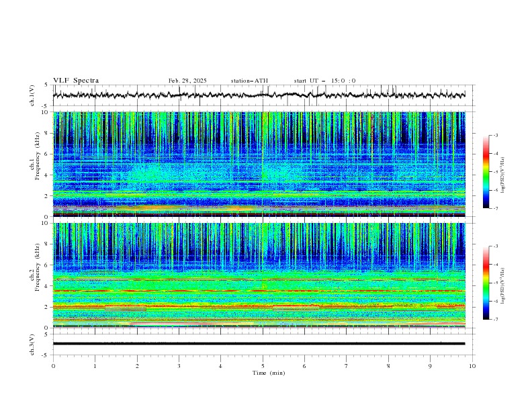The width and height of the screenshot is (532, 411).
Task: Click the ch.3 flat black waveform trace
Action: pos(259,344)
